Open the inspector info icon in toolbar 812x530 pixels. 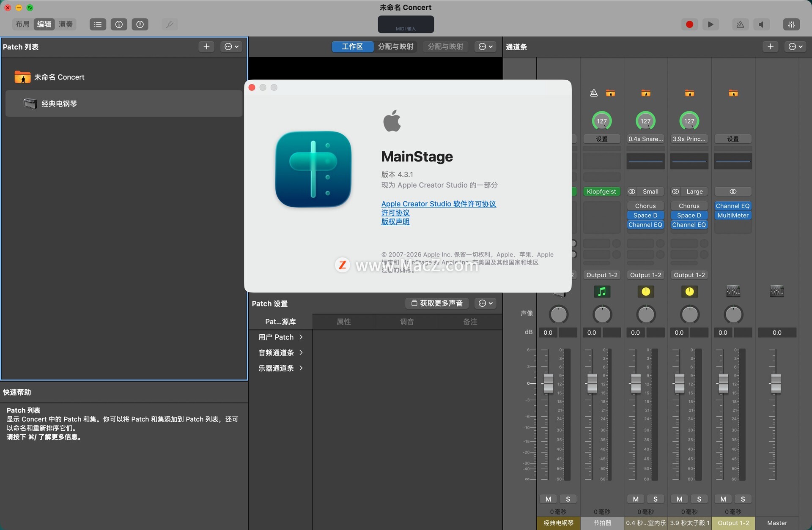click(119, 25)
